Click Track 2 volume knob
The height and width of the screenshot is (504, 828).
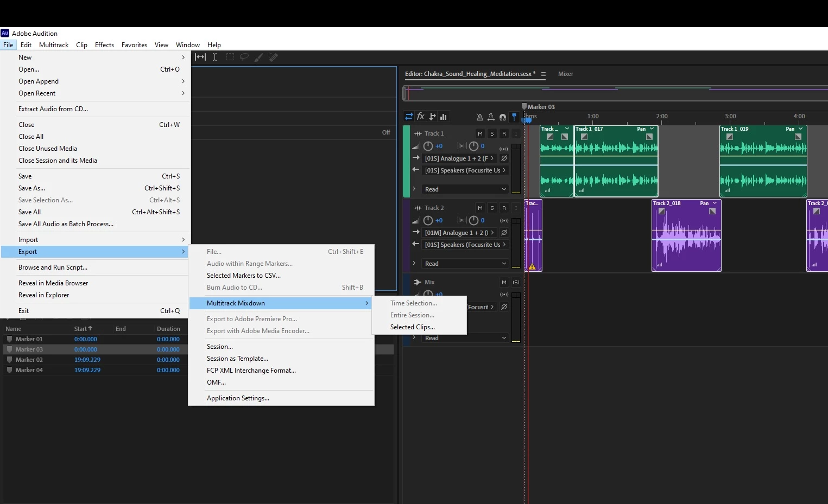(x=428, y=220)
